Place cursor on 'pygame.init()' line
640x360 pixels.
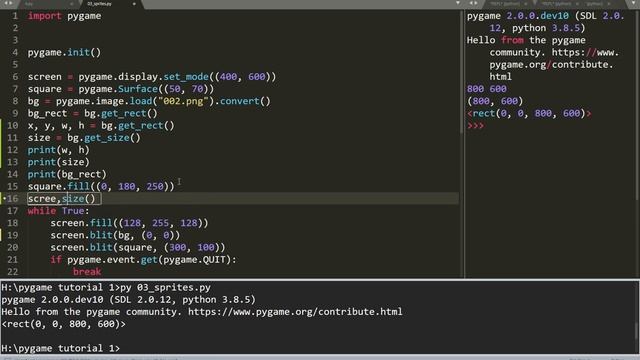point(64,53)
